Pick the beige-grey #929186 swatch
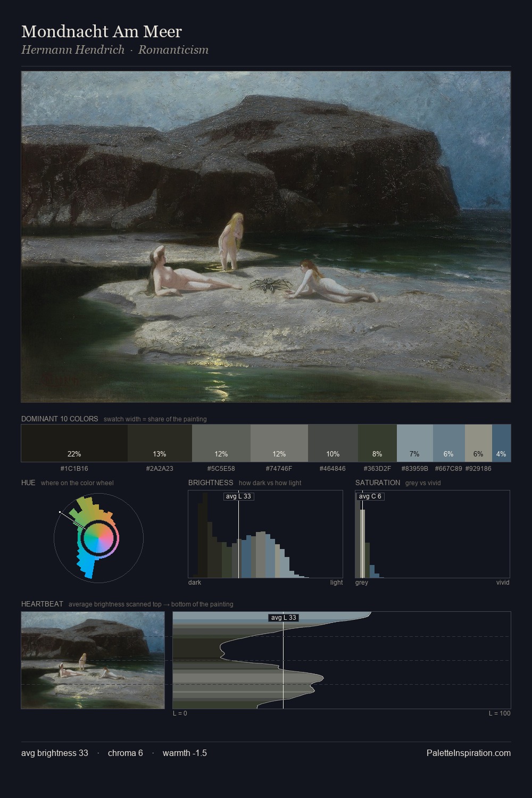Screen dimensions: 532x798 (478, 443)
